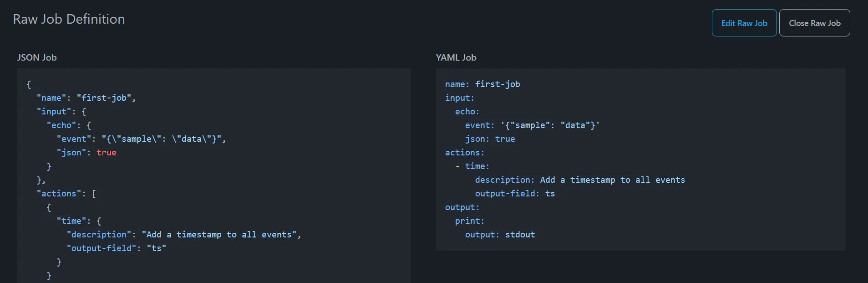Click the echo key inside the JSON input block
868x283 pixels.
click(61, 125)
